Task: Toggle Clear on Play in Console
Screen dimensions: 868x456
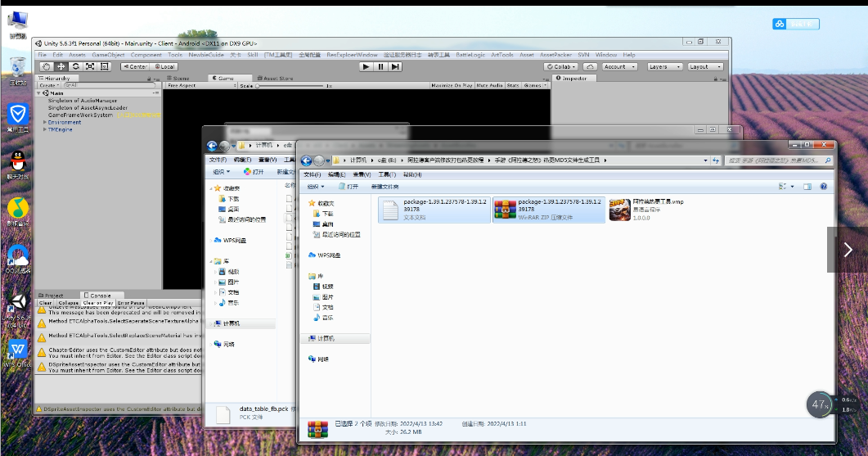Action: click(98, 303)
